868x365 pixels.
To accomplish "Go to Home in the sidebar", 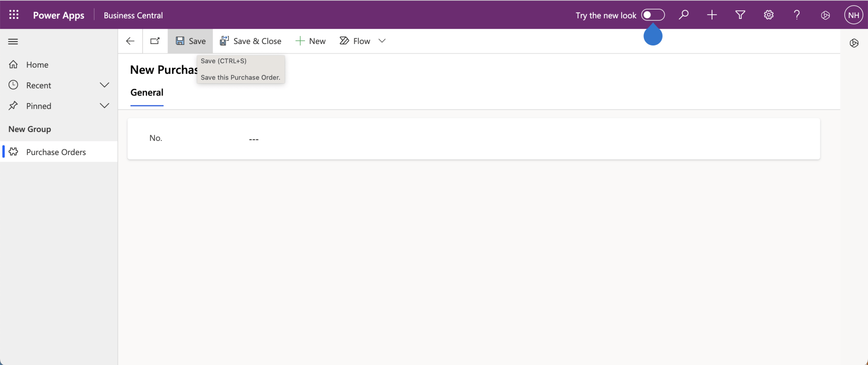I will pyautogui.click(x=59, y=65).
